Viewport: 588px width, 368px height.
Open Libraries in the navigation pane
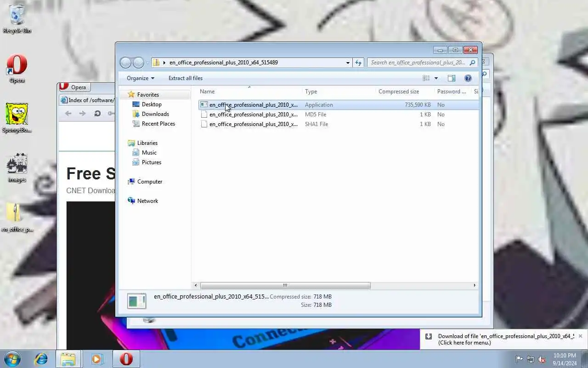(x=147, y=143)
